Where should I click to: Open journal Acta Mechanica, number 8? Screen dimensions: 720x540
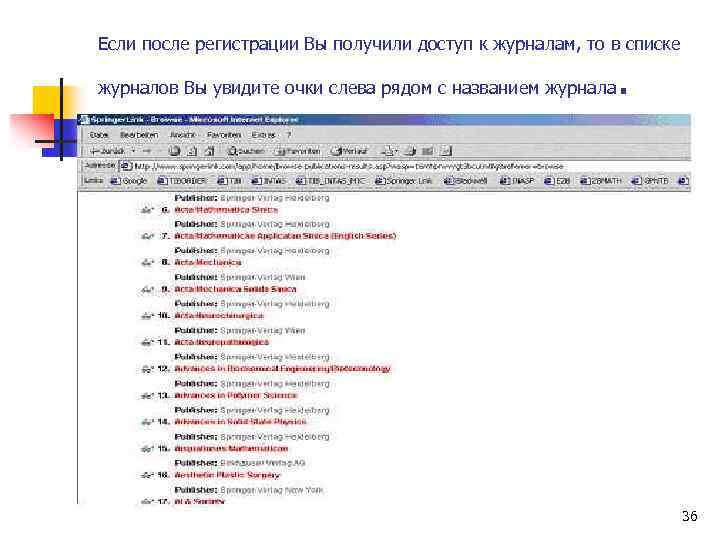click(208, 263)
